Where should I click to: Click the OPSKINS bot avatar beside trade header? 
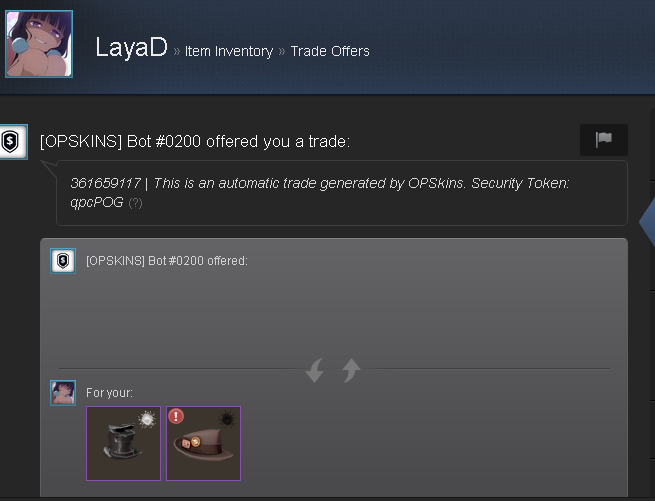(13, 142)
